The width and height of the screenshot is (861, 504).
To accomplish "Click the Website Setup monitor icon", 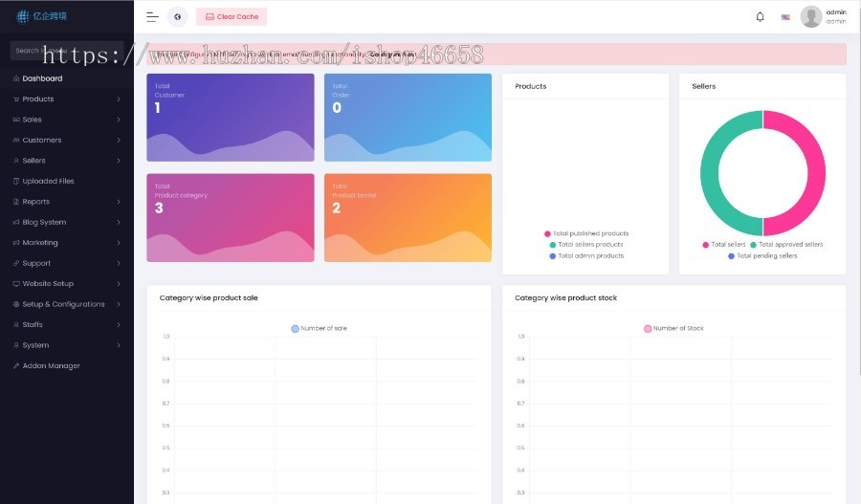I will tap(16, 284).
